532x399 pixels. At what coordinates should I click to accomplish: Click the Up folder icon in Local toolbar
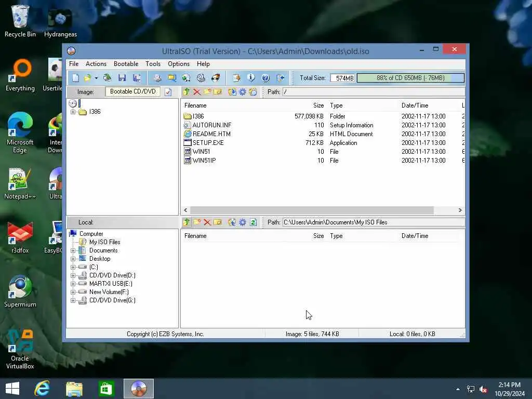pyautogui.click(x=187, y=222)
